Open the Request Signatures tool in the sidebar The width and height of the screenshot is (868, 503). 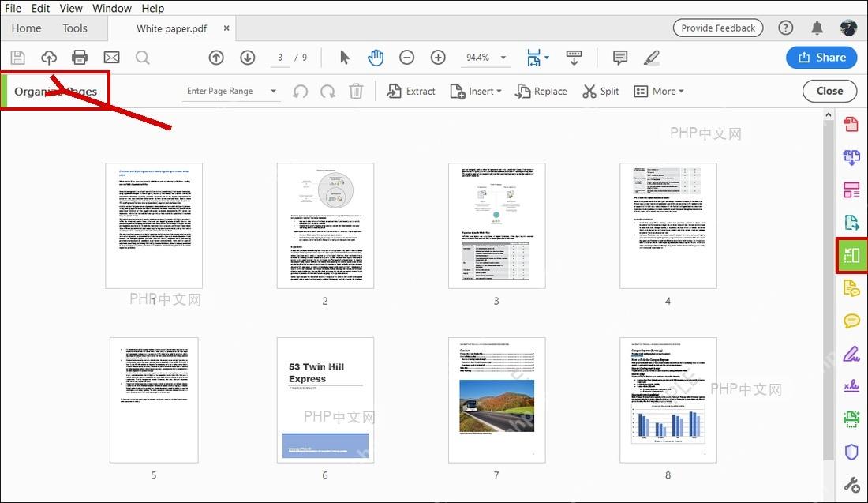point(851,386)
